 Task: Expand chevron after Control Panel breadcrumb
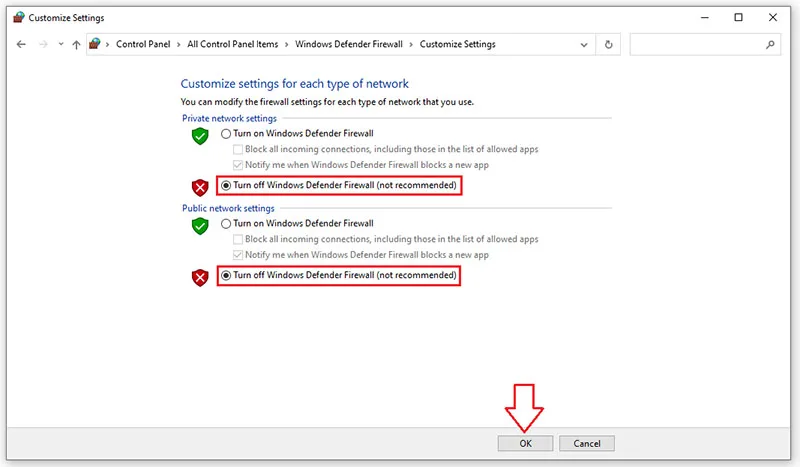pyautogui.click(x=179, y=44)
